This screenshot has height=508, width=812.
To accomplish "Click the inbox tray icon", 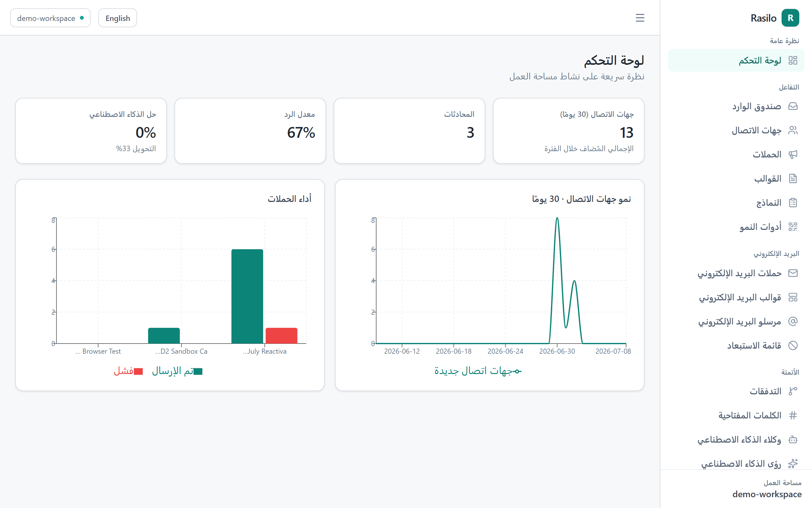I will pos(793,106).
